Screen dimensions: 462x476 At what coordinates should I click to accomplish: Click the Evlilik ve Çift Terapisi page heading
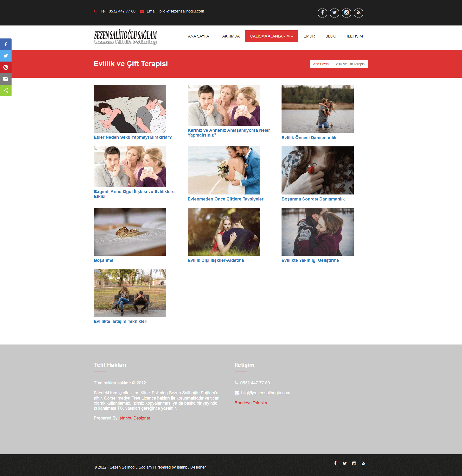[131, 64]
